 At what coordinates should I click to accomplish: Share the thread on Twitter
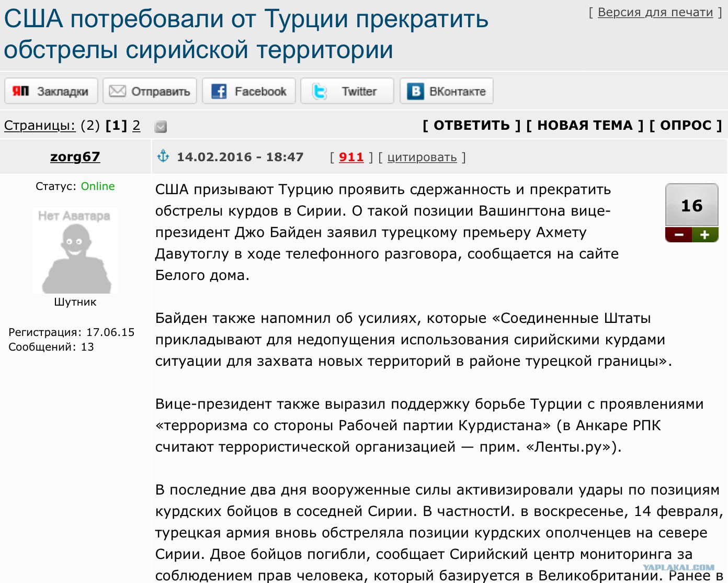[347, 91]
